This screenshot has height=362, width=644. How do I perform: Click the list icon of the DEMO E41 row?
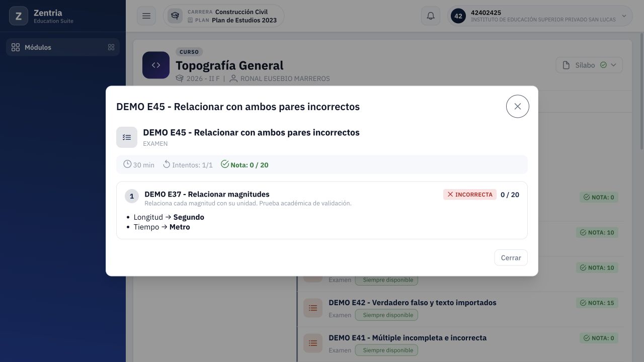313,343
